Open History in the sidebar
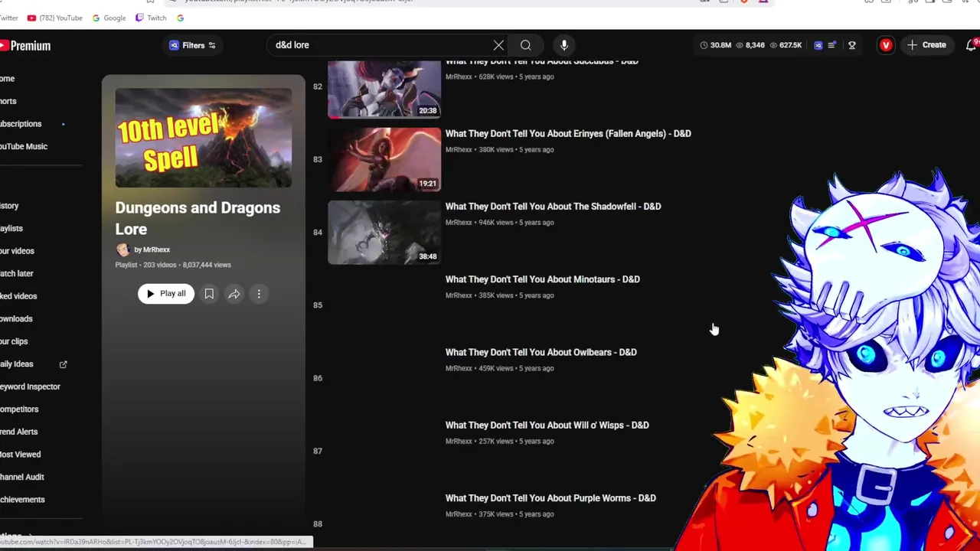Viewport: 980px width, 551px height. (9, 206)
